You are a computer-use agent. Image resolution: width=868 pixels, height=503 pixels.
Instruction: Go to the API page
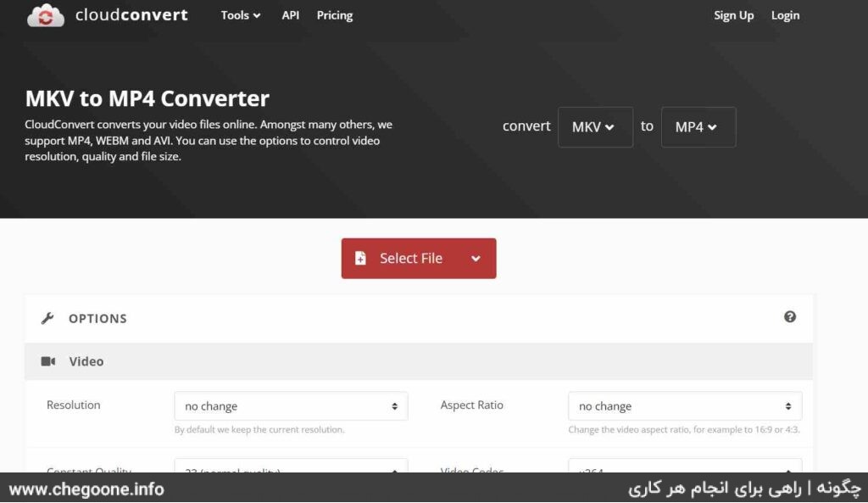click(x=290, y=15)
